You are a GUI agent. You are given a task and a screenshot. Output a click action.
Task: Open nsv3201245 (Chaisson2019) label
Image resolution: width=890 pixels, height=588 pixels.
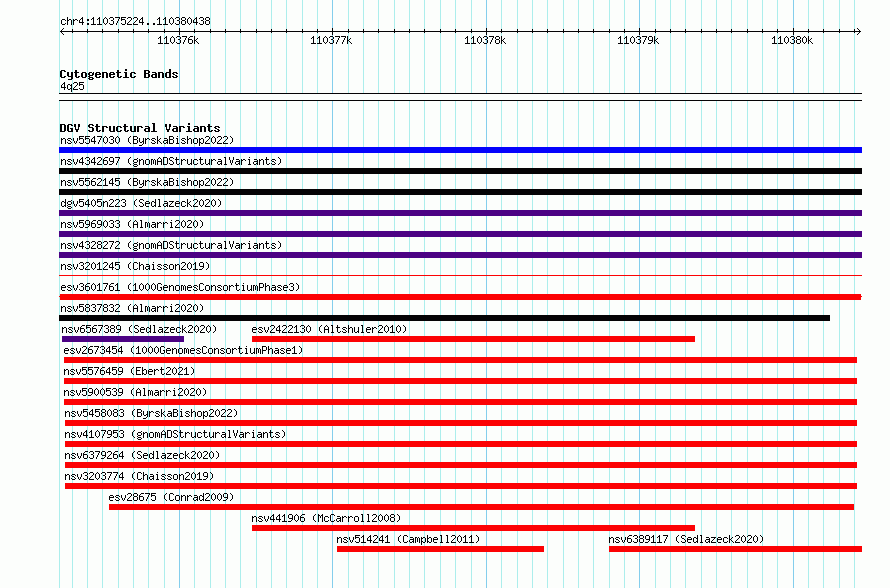(x=135, y=266)
